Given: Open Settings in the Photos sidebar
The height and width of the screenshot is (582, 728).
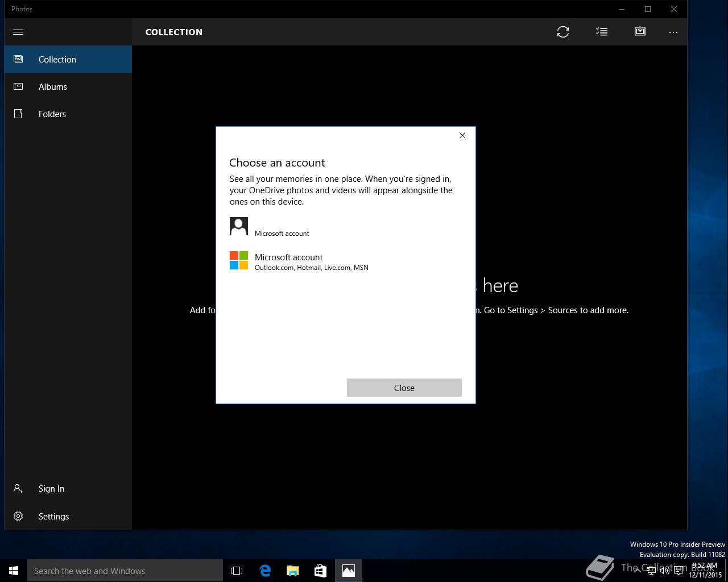Looking at the screenshot, I should [x=68, y=516].
